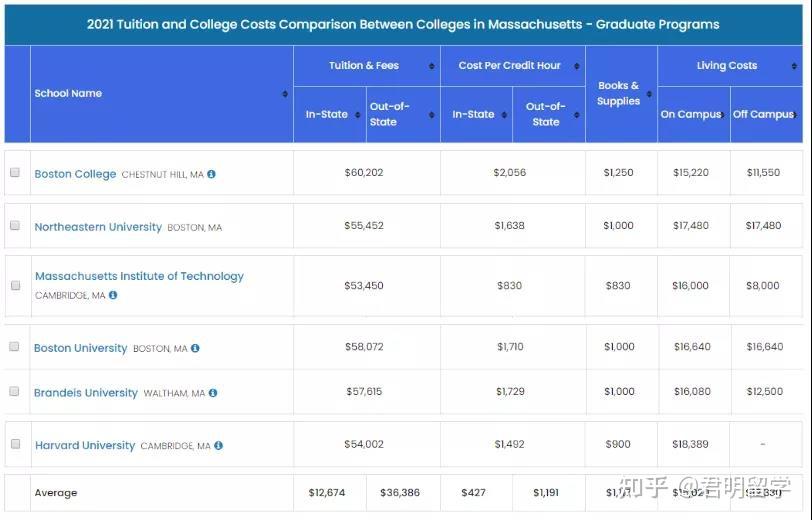Select Brandeis off-campus cost $12,500
The width and height of the screenshot is (812, 520).
[765, 392]
